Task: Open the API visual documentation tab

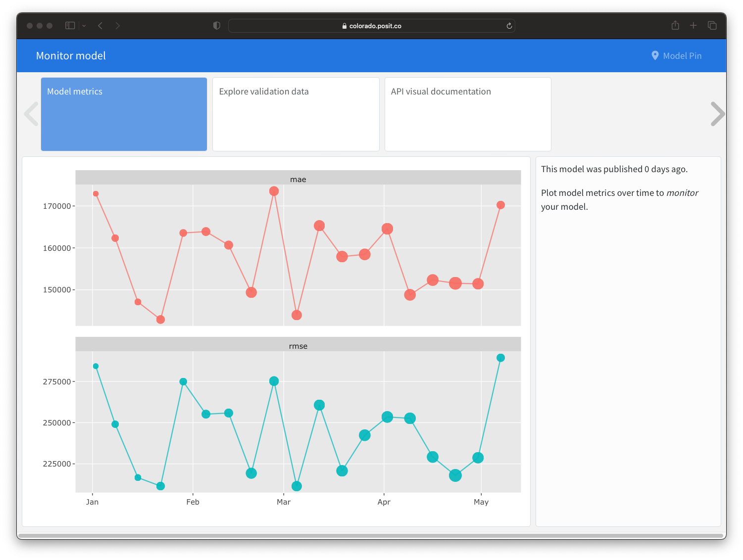Action: tap(468, 114)
